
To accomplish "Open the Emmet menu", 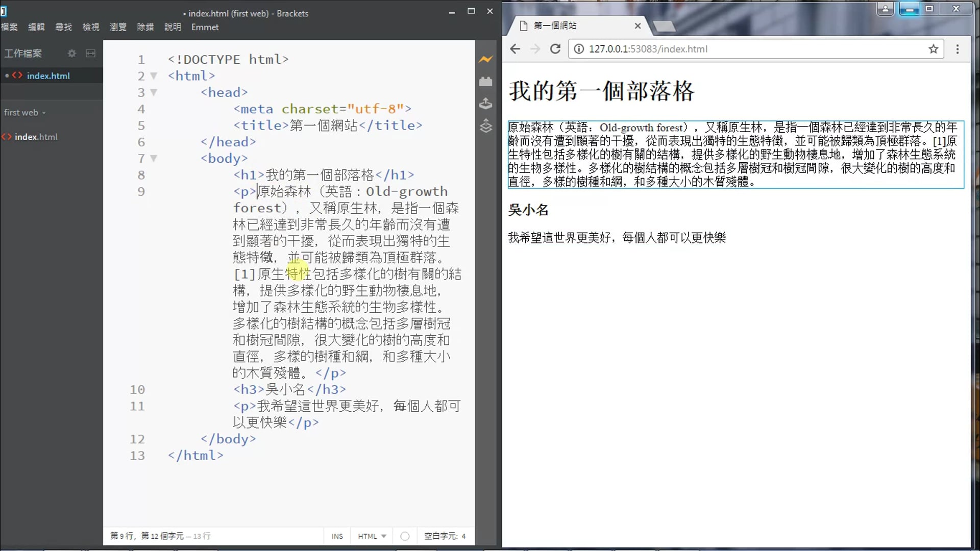I will click(x=205, y=27).
